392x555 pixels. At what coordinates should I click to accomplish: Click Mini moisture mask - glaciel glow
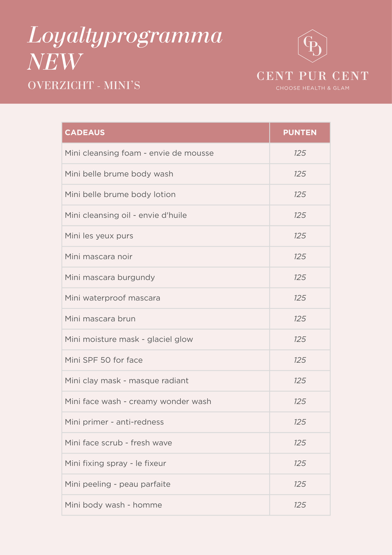pos(129,339)
